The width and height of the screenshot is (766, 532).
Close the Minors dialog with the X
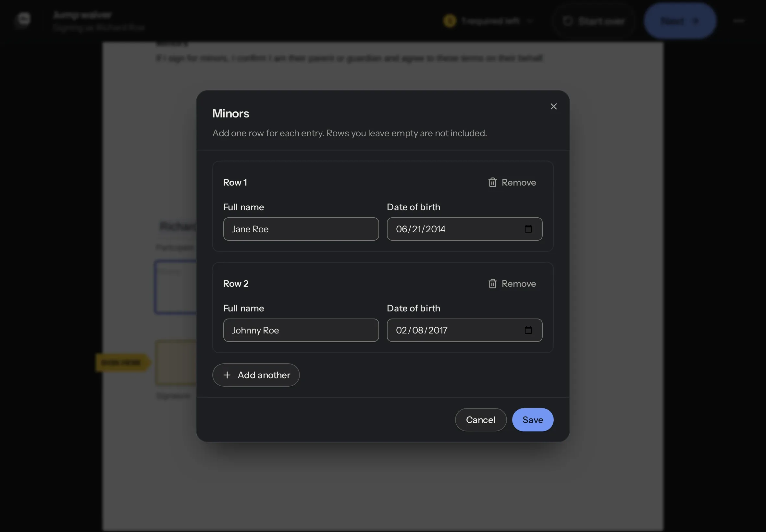point(553,106)
